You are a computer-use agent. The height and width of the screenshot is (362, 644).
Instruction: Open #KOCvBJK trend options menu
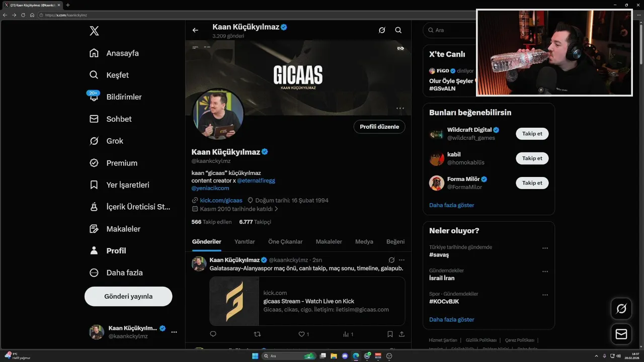pos(545,295)
